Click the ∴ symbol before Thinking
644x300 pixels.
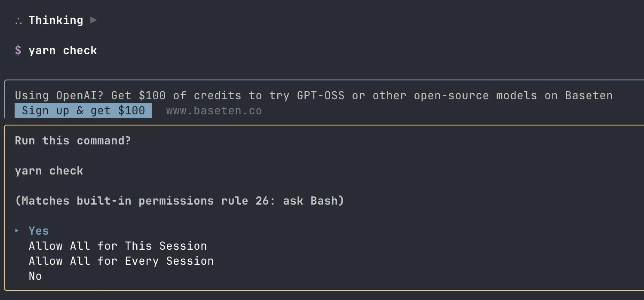point(18,21)
